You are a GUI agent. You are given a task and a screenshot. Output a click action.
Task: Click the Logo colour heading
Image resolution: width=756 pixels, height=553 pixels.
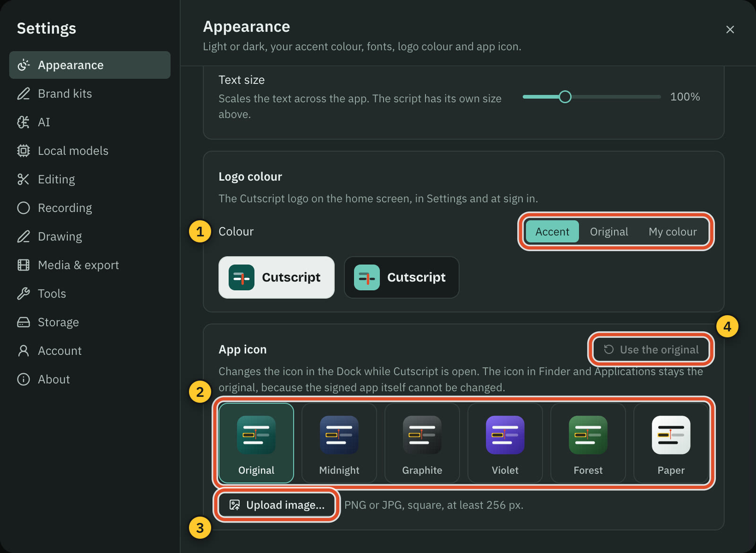tap(250, 177)
